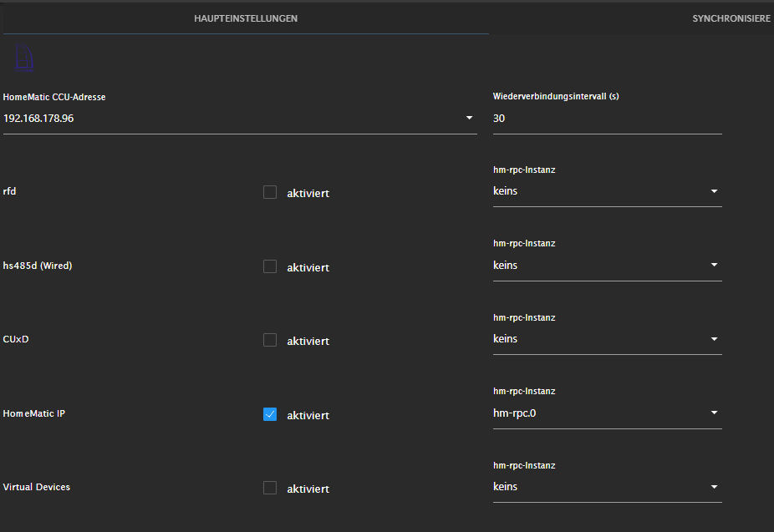
Task: Tick the CUxD aktiviert checkbox
Action: 270,340
